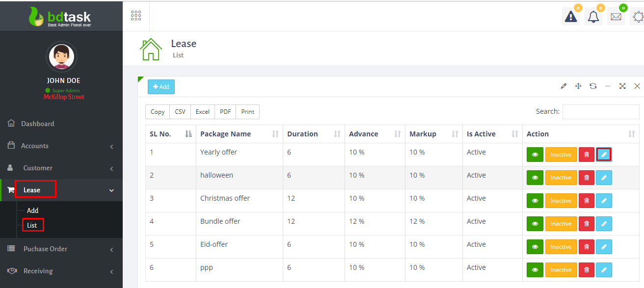
Task: Delete the halloween package with trash icon
Action: [x=586, y=178]
